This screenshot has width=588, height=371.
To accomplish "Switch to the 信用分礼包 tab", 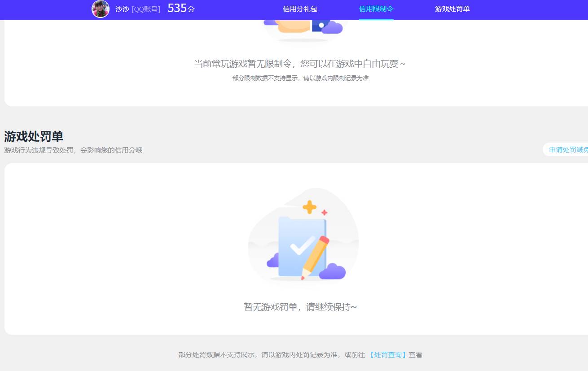I will (x=300, y=9).
